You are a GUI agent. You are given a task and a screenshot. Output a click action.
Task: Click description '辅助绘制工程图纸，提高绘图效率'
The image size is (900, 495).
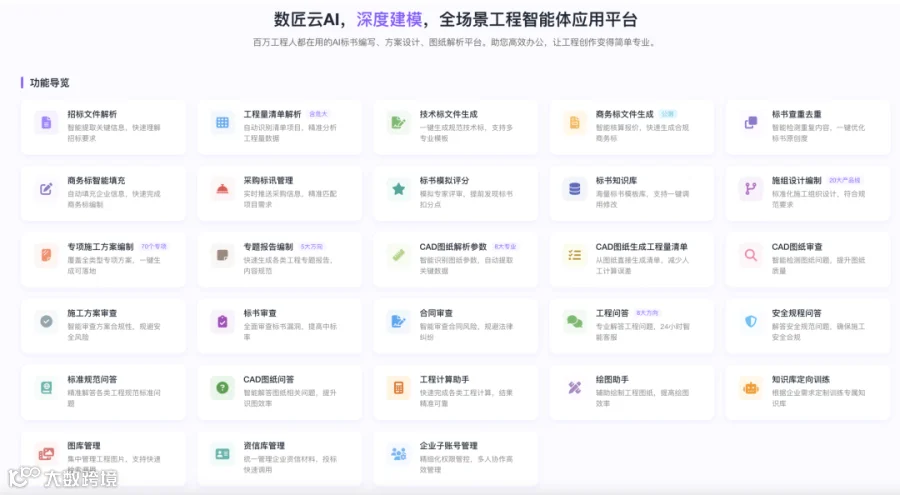[x=642, y=398]
